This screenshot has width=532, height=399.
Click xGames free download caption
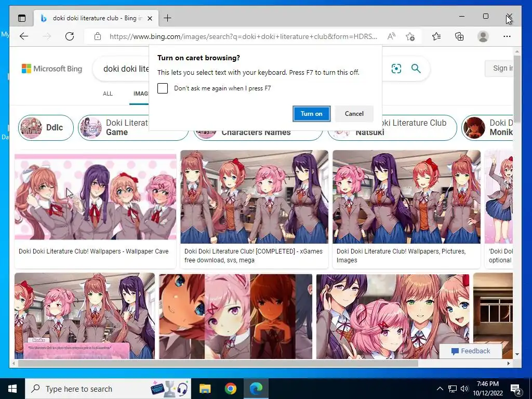tap(254, 256)
